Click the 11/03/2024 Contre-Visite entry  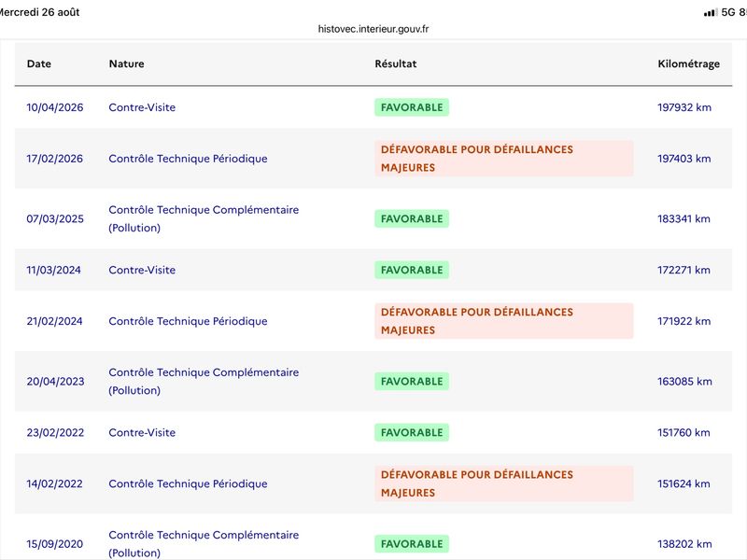click(142, 270)
